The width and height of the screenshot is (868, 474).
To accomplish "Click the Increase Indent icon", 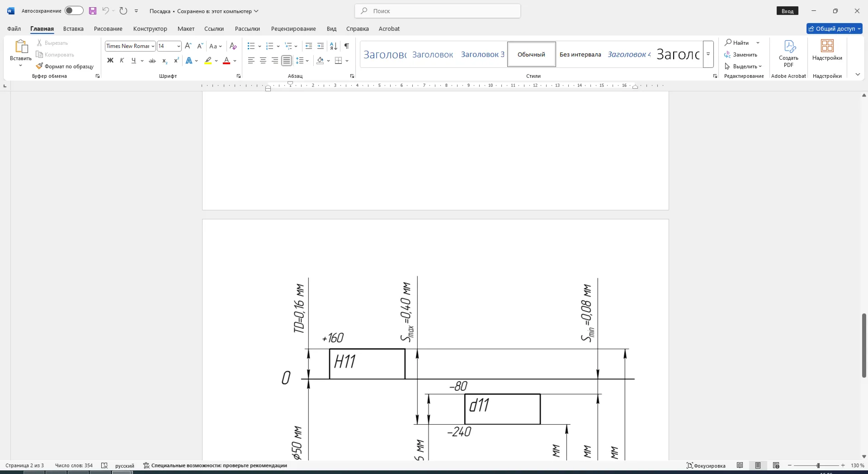I will click(x=321, y=46).
